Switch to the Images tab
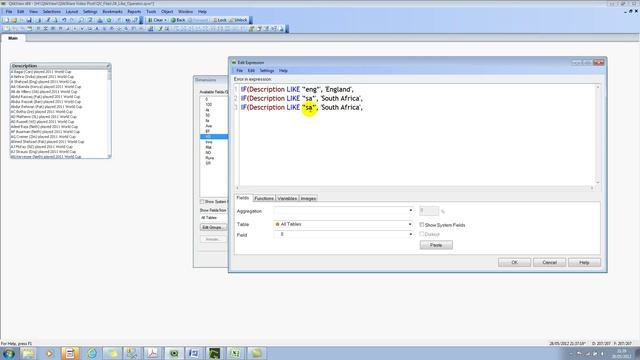The width and height of the screenshot is (640, 360). [x=308, y=198]
